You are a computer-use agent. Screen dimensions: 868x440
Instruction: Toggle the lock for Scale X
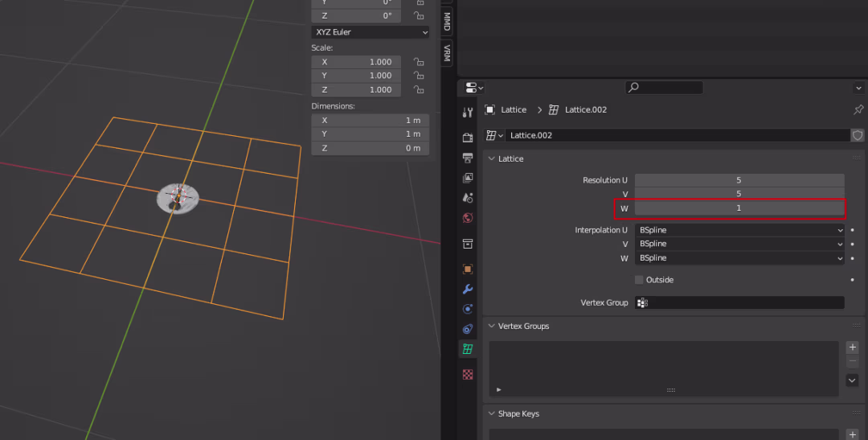pos(419,61)
